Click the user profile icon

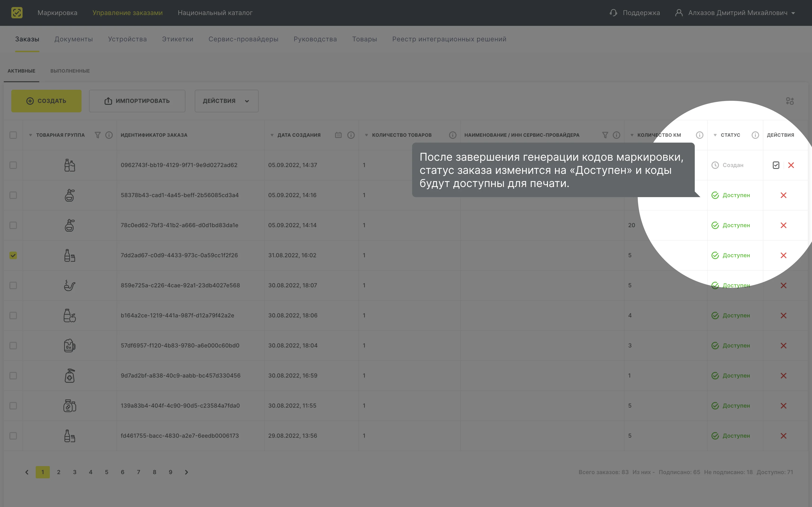(x=679, y=13)
